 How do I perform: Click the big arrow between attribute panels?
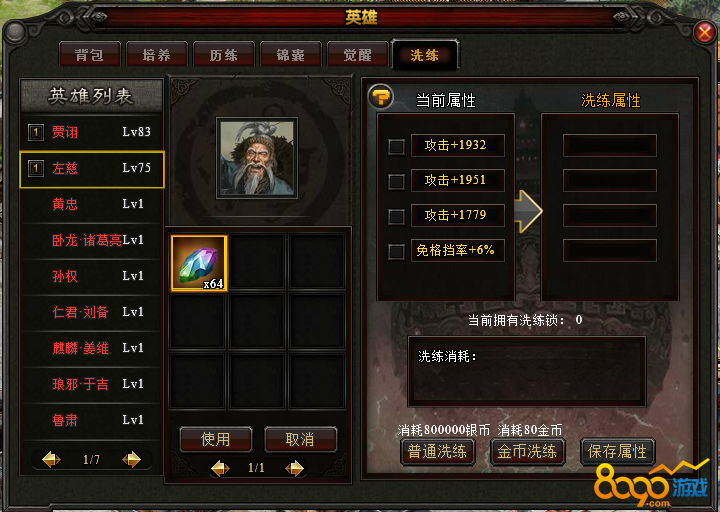coord(528,211)
